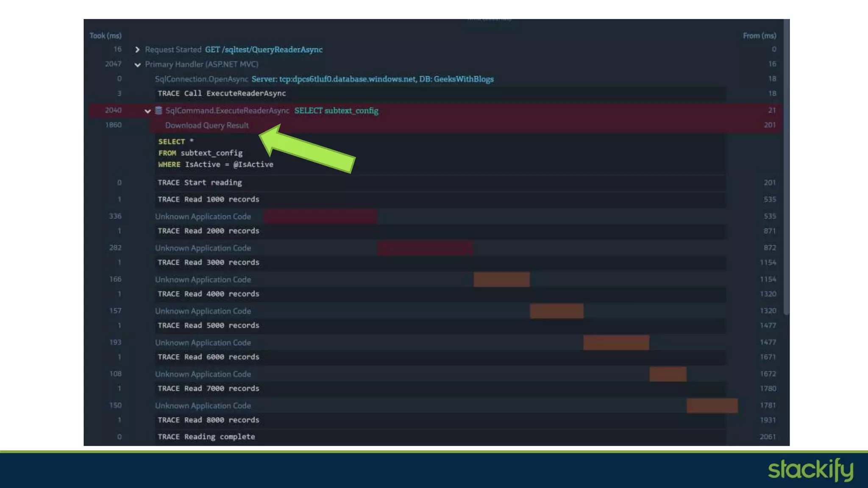Click the database icon beside SqlCommand.ExecuteReaderAsync
The image size is (868, 488).
pos(159,111)
